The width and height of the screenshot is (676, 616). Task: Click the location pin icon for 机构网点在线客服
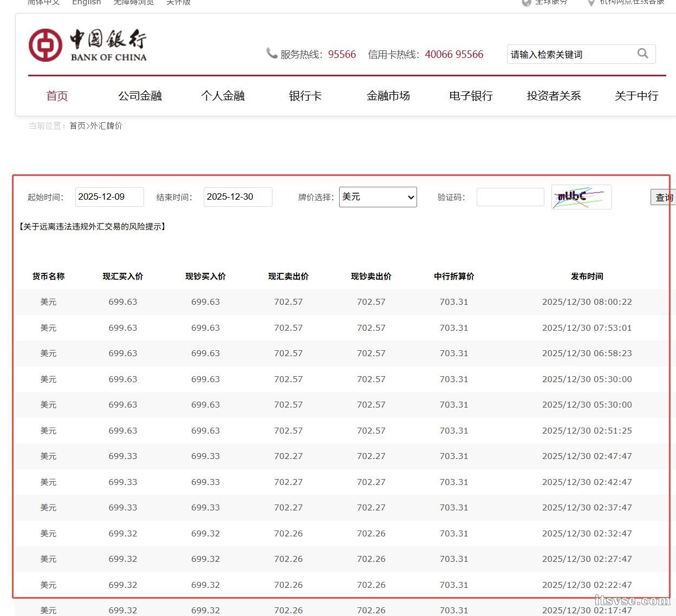590,3
